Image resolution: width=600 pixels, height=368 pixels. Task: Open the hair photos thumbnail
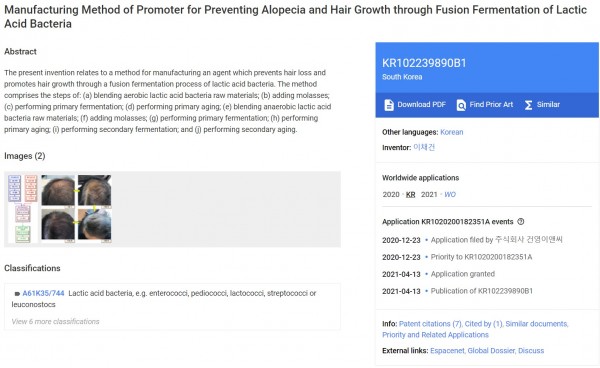pyautogui.click(x=76, y=208)
